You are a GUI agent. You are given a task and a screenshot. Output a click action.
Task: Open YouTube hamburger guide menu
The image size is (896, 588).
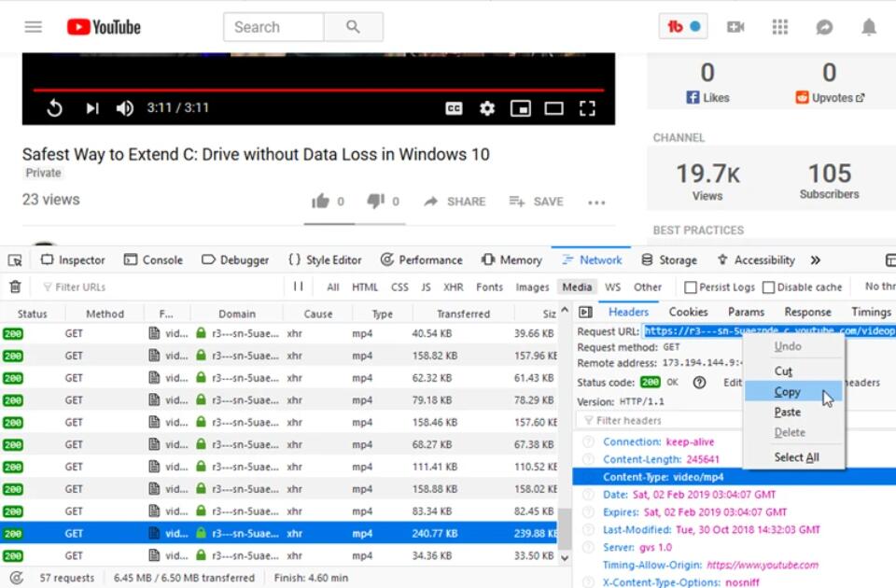(x=34, y=27)
